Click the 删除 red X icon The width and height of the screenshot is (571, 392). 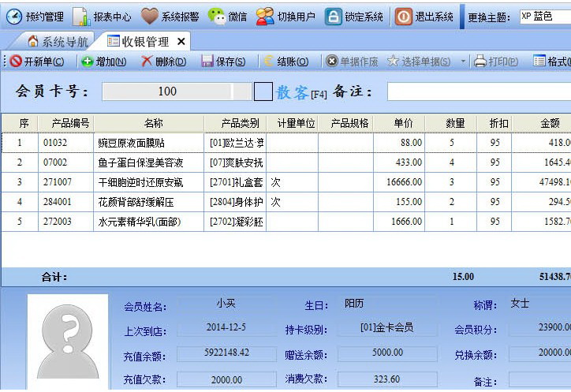(147, 62)
